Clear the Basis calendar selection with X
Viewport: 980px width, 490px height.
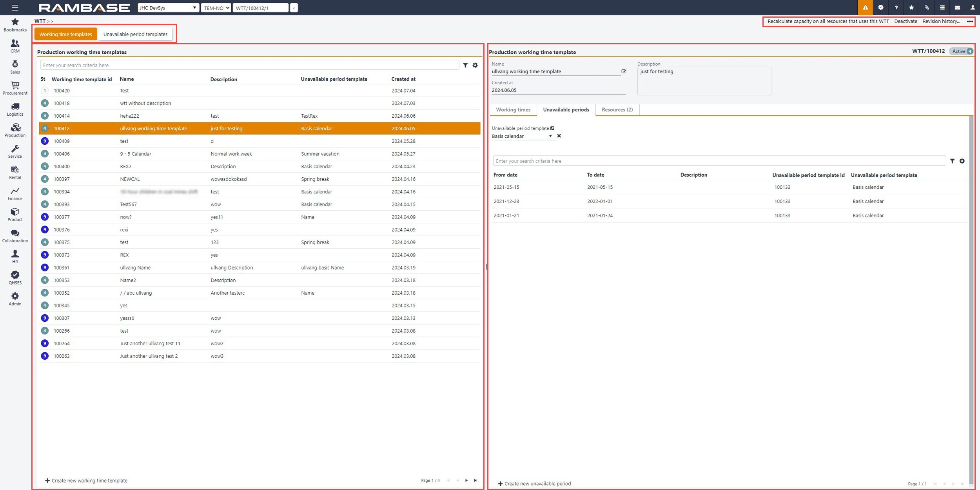[559, 136]
